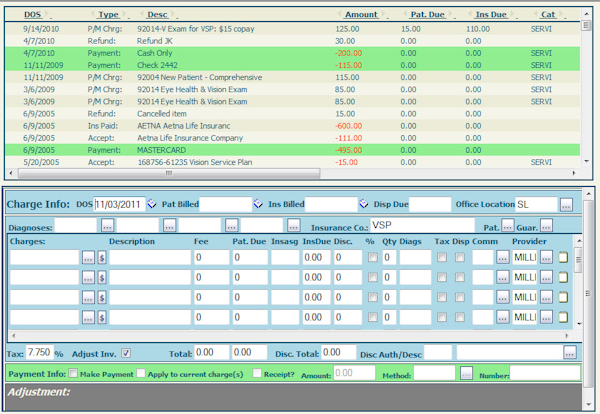Screen dimensions: 600x414
Task: Click charges grid scrollbar down arrow
Action: [x=579, y=324]
